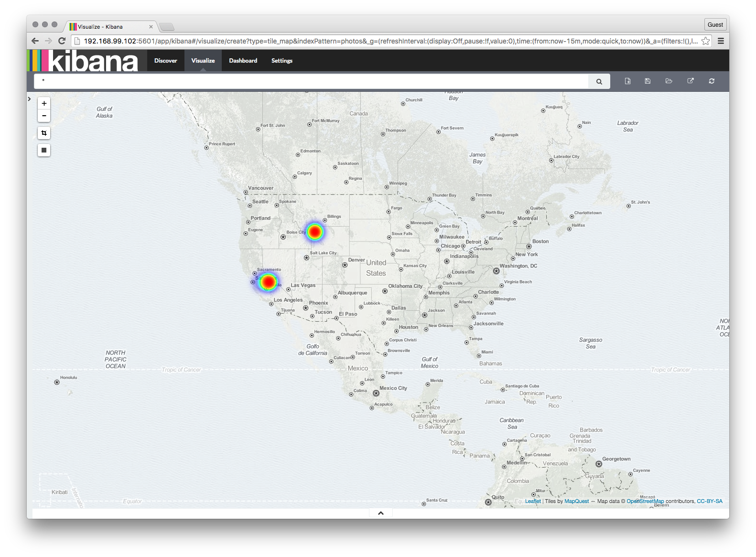Select the draw rectangle filter tool
The image size is (756, 557).
coord(44,150)
